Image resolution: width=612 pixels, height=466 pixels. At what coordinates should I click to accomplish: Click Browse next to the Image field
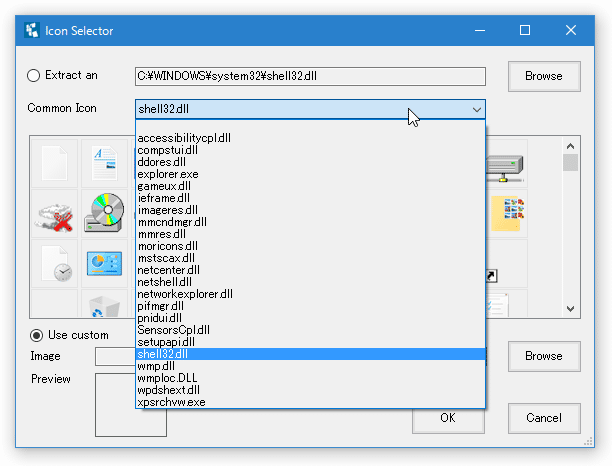click(x=544, y=356)
